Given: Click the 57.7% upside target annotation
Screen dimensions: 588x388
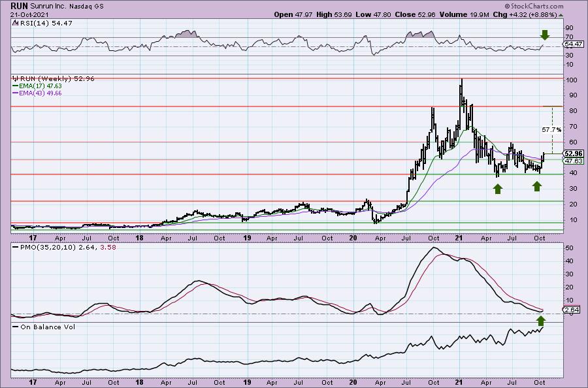Looking at the screenshot, I should point(551,130).
